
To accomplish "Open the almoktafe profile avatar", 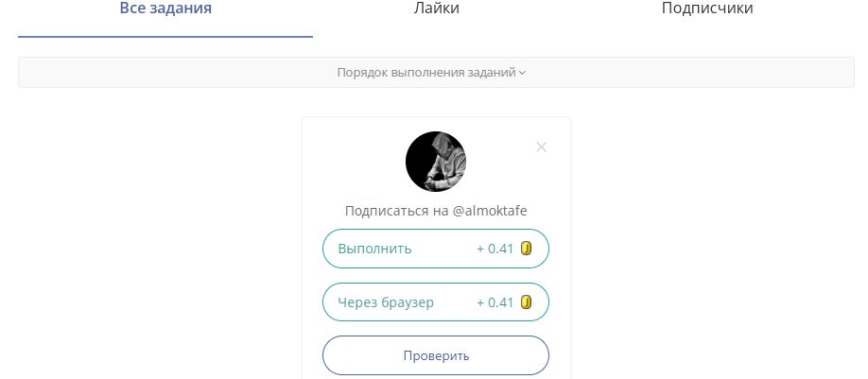I will (x=436, y=162).
